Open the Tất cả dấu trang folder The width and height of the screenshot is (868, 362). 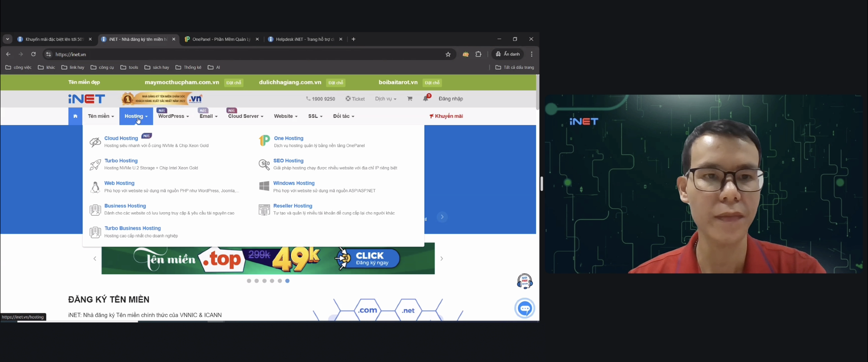point(514,67)
